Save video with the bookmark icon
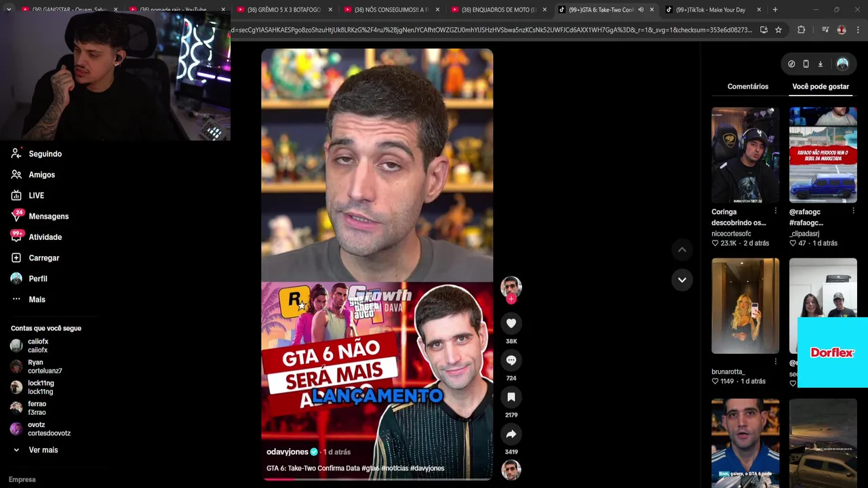 point(511,397)
